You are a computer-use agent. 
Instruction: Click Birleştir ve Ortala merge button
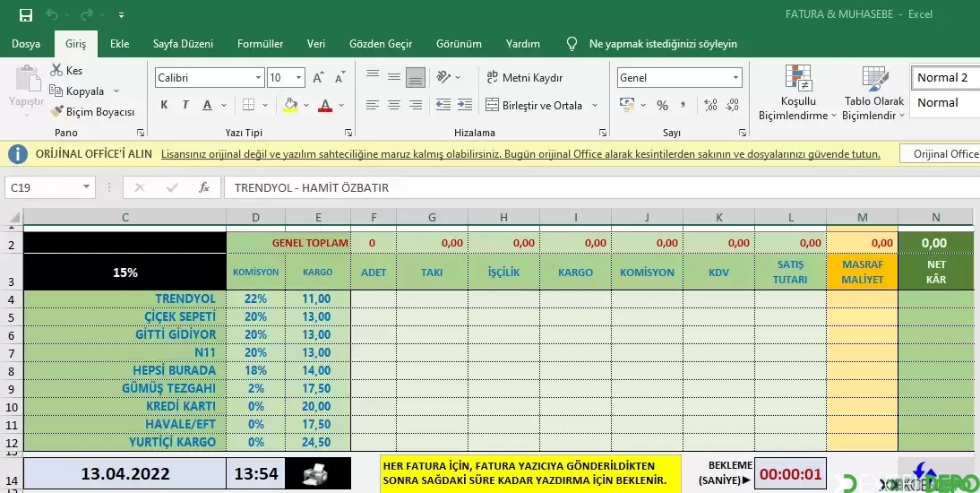(533, 105)
